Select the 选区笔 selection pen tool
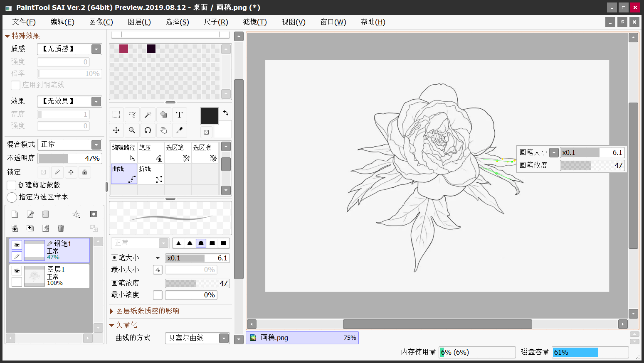Screen dimensions: 644x363 [x=178, y=152]
